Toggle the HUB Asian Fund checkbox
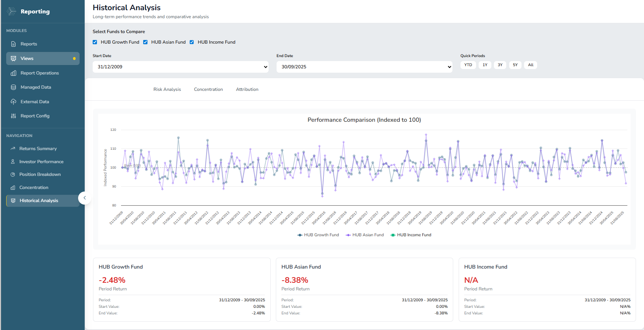Screen dimensions: 644x330 [x=145, y=42]
